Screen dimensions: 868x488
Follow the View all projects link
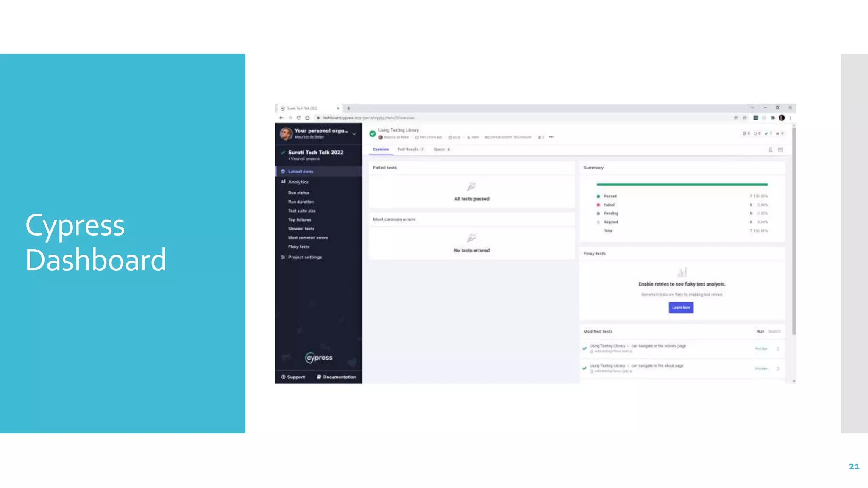click(305, 159)
